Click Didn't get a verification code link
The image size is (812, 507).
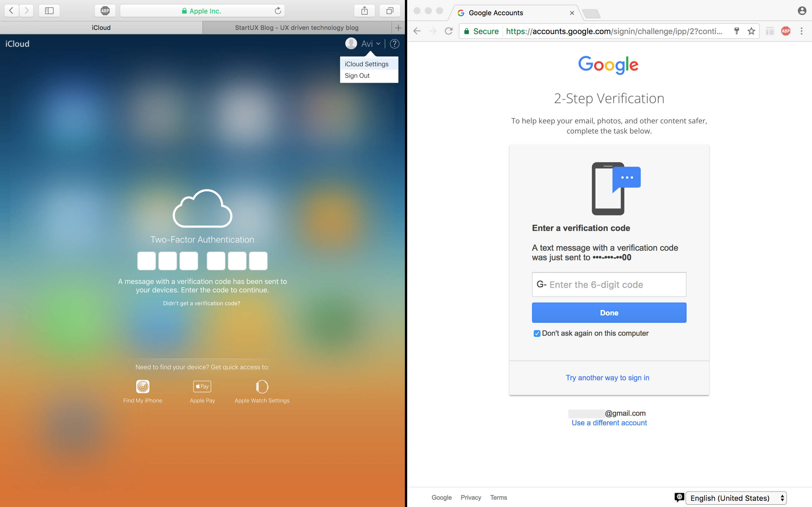point(201,303)
